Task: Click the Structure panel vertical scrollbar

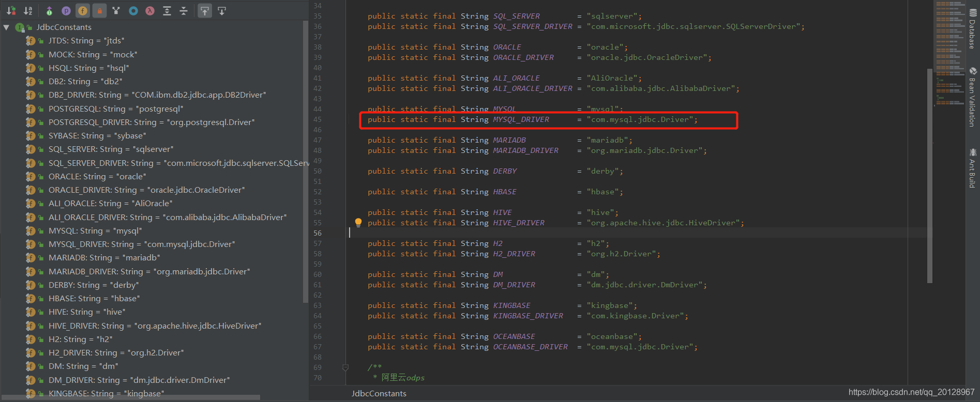Action: [305, 161]
